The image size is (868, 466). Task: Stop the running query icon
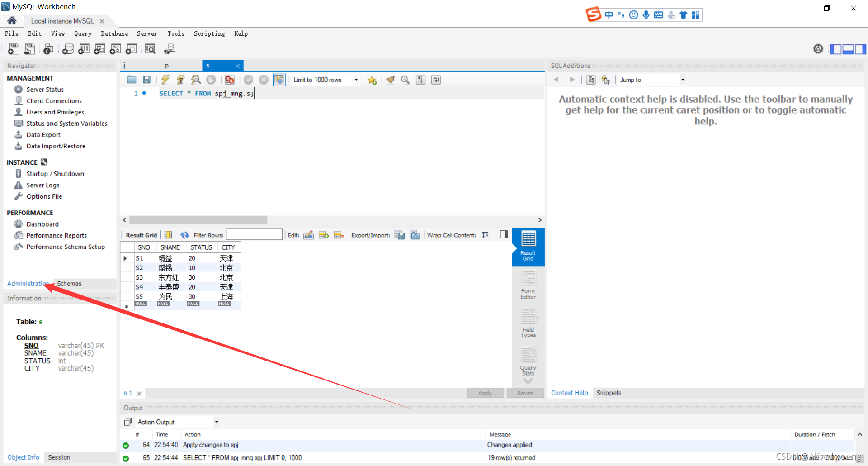pyautogui.click(x=211, y=80)
